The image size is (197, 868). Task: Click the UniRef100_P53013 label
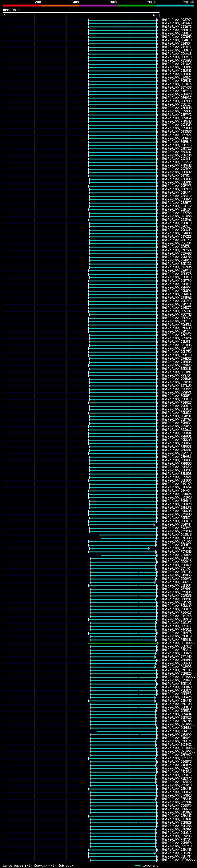[177, 785]
